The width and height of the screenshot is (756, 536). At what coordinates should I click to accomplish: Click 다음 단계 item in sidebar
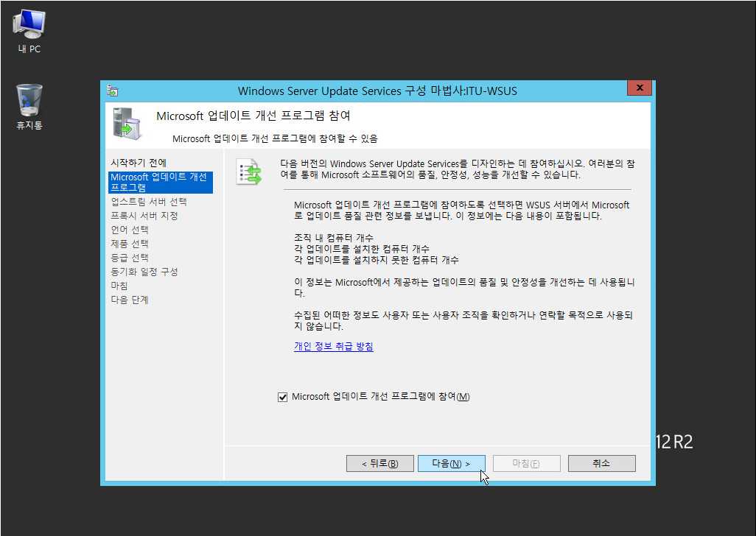pyautogui.click(x=129, y=300)
